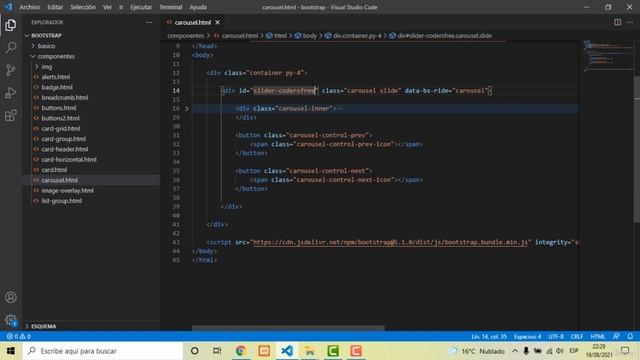The image size is (640, 360).
Task: Open editor More Actions ellipsis
Action: 630,22
